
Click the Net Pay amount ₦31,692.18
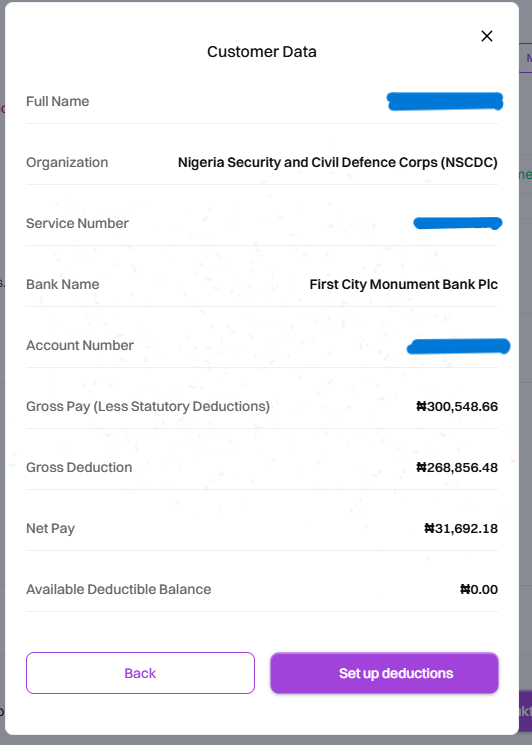click(461, 528)
